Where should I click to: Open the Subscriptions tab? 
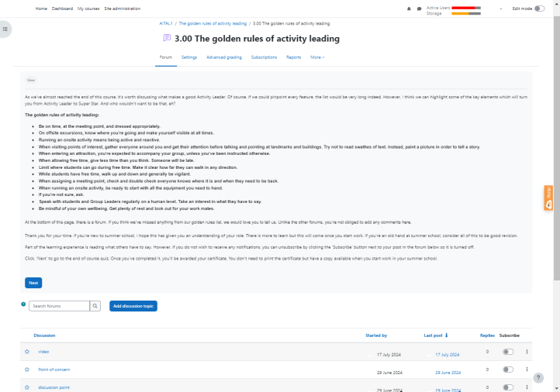tap(264, 57)
